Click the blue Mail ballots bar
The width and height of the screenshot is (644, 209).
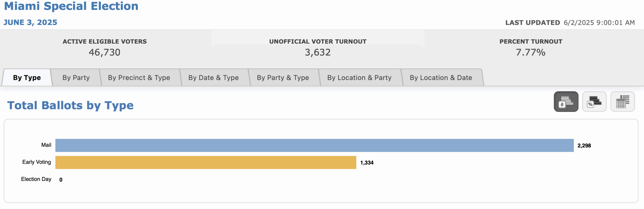pos(314,145)
